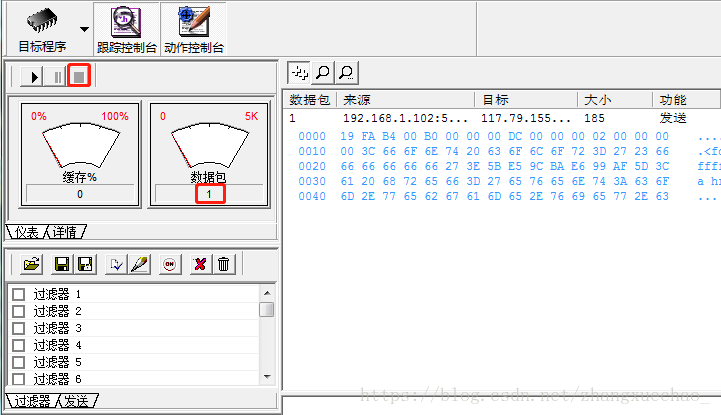Open the 跟踪控制台 trace console
Screen dimensions: 721x415
coord(126,29)
